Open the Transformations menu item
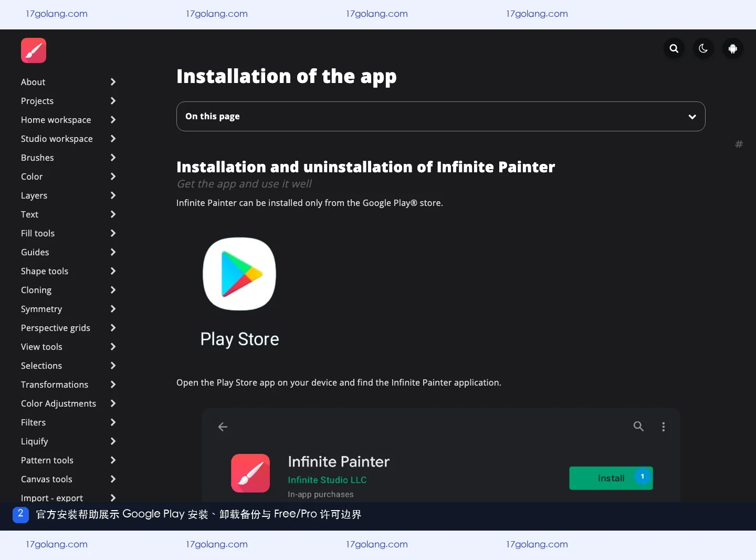 coord(55,385)
